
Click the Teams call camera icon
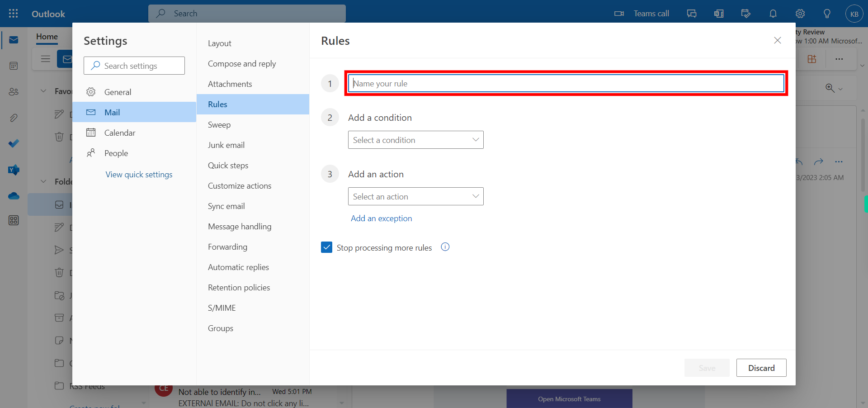(619, 14)
